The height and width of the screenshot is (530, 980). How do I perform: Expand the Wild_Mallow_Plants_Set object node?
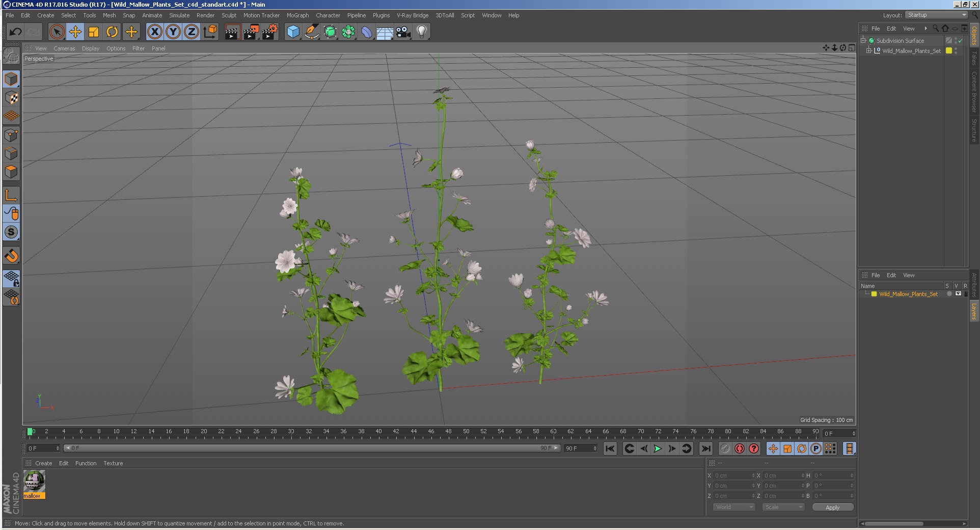(869, 50)
